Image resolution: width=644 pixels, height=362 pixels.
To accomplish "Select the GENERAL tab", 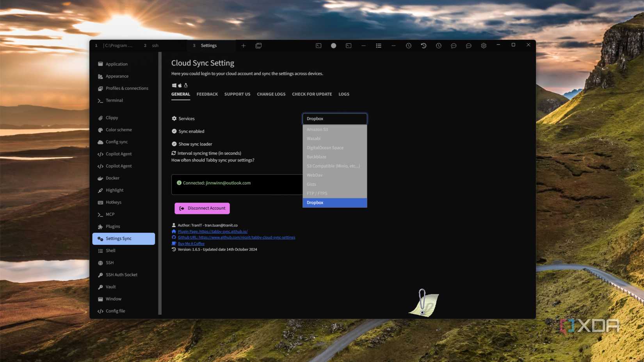I will pyautogui.click(x=181, y=94).
